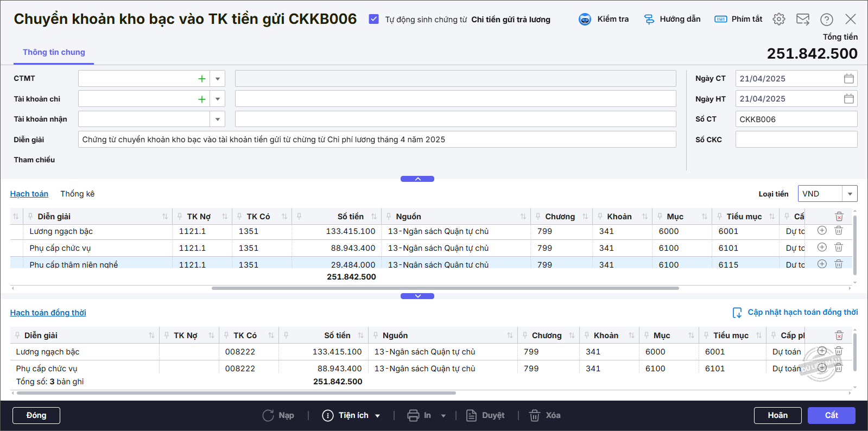868x431 pixels.
Task: Delete the Lương ngạch bậc row in Hạch toán
Action: pyautogui.click(x=838, y=231)
